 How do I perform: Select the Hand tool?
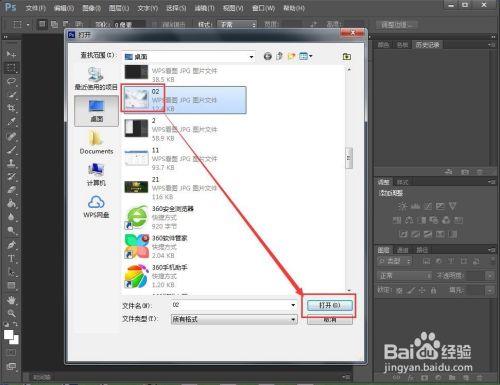pyautogui.click(x=11, y=300)
